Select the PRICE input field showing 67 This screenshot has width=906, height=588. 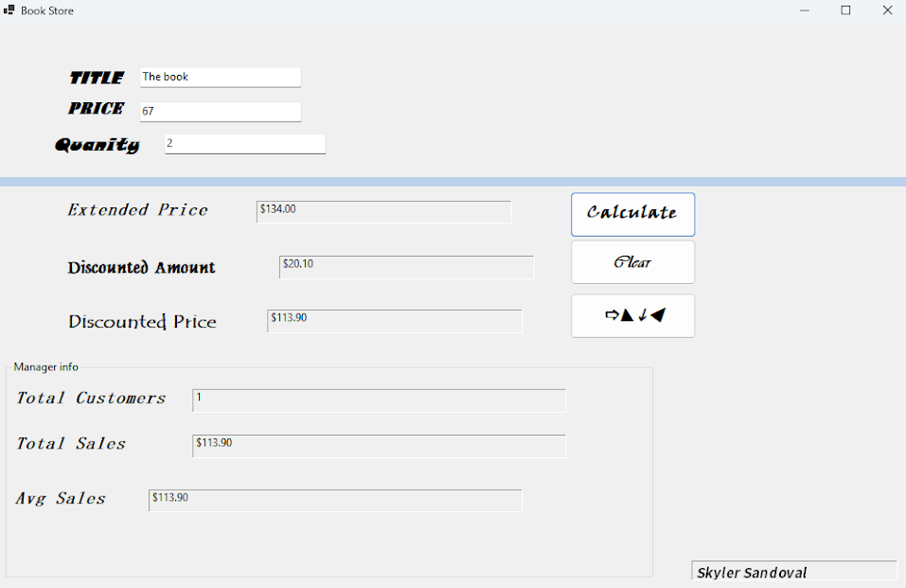[220, 112]
